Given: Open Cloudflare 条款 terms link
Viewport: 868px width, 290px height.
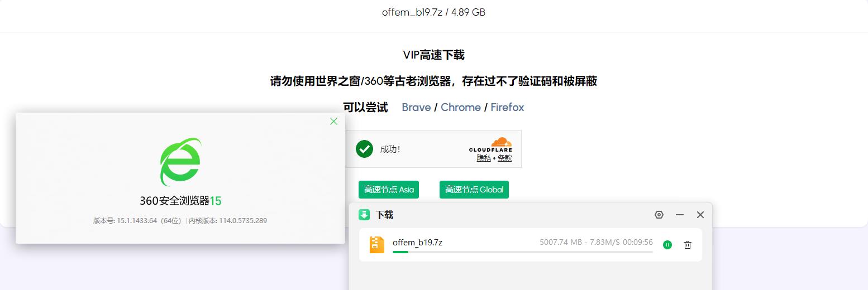Looking at the screenshot, I should 504,158.
